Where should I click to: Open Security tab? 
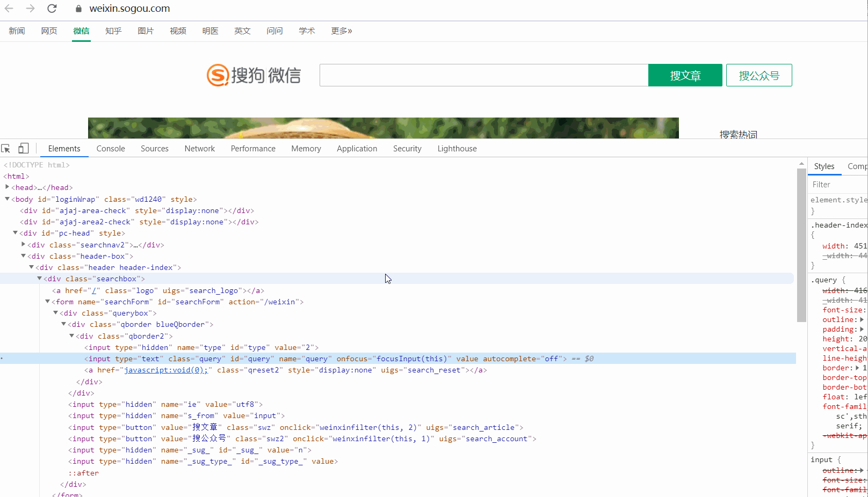407,149
